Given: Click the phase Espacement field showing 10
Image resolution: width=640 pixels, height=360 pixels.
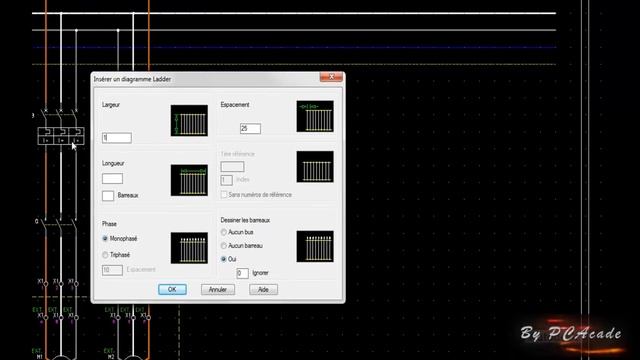Looking at the screenshot, I should point(112,270).
